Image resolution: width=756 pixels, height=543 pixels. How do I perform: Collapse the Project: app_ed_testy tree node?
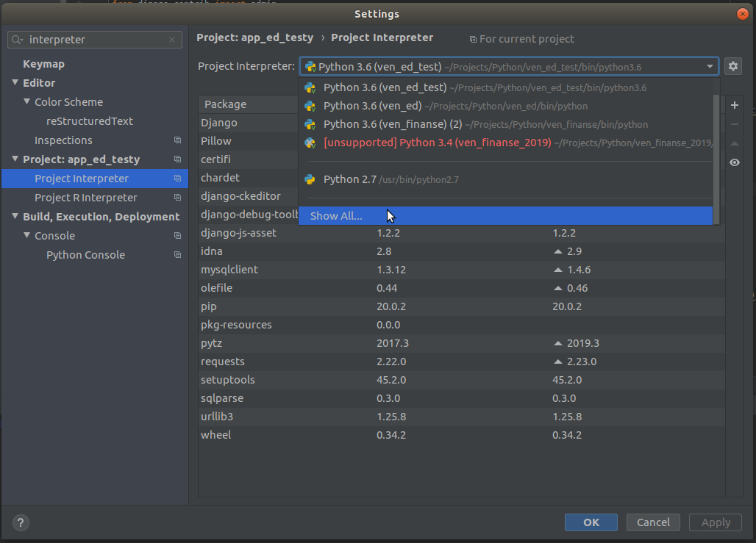click(15, 159)
